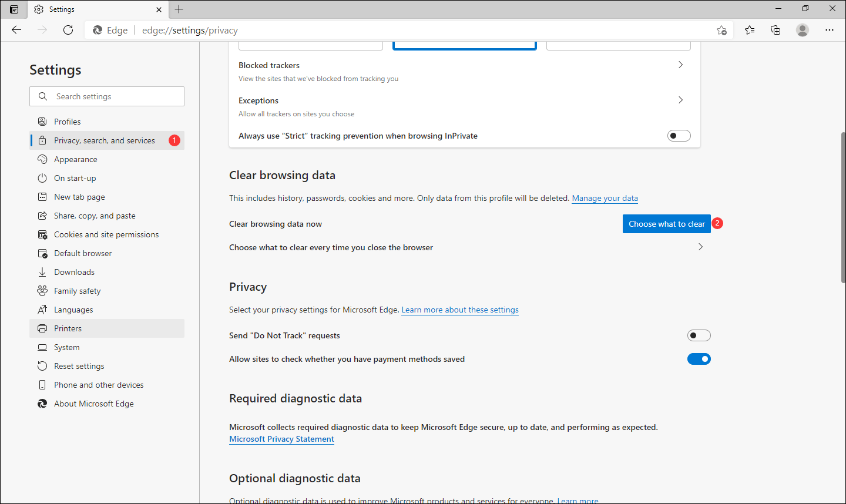Open About Microsoft Edge via the Edge icon
Image resolution: width=846 pixels, height=504 pixels.
[x=42, y=403]
